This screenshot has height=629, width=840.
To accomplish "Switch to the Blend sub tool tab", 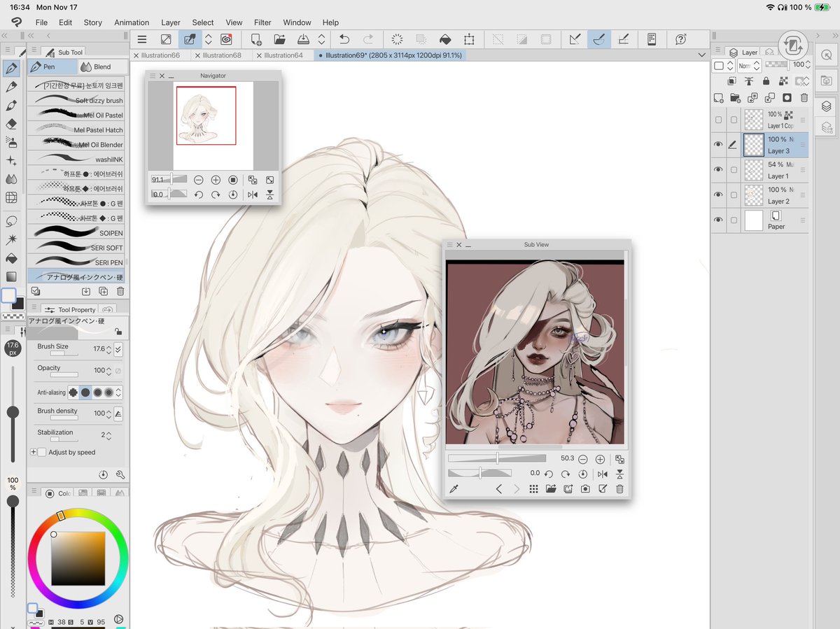I will [x=102, y=66].
